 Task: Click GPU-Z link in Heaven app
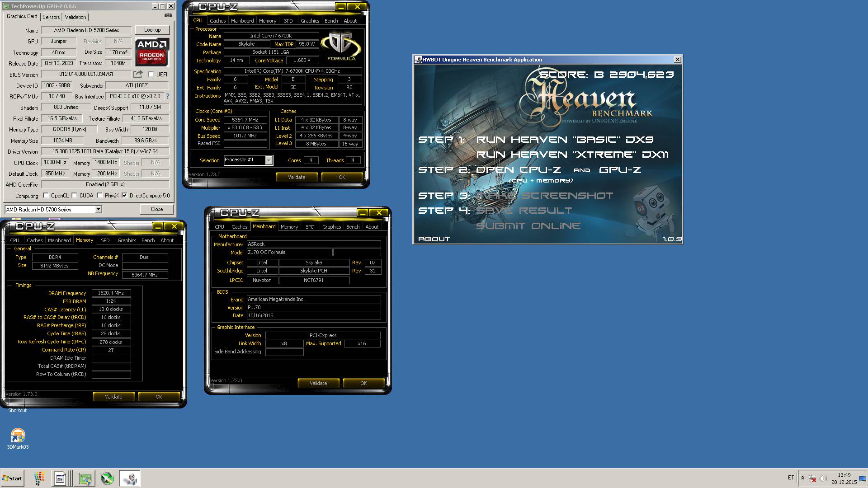point(620,170)
